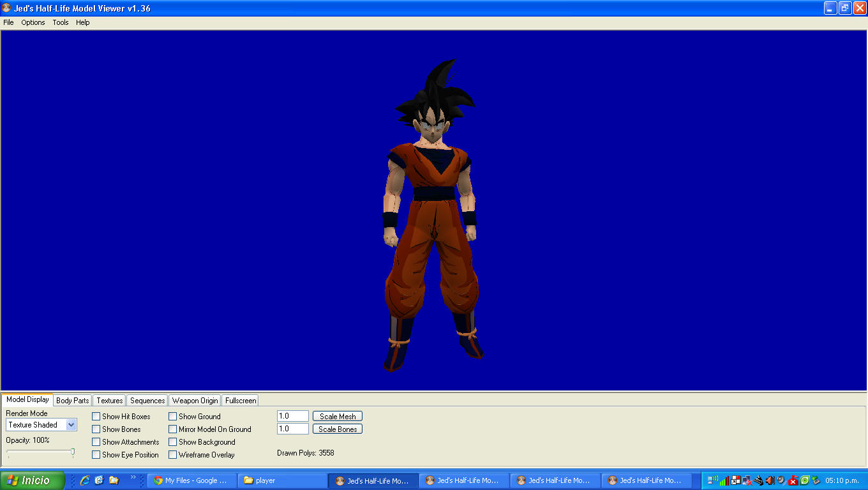The width and height of the screenshot is (868, 490).
Task: Click the Opacity: 100% label
Action: [27, 440]
